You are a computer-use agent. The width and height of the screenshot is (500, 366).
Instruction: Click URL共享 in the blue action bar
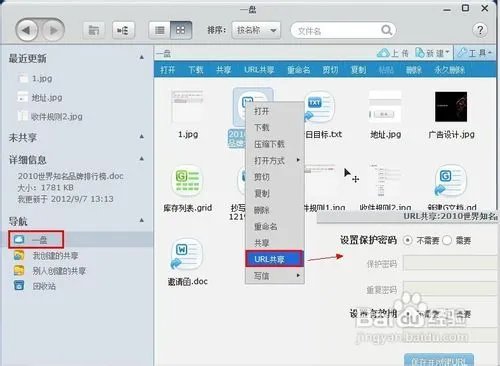click(259, 70)
